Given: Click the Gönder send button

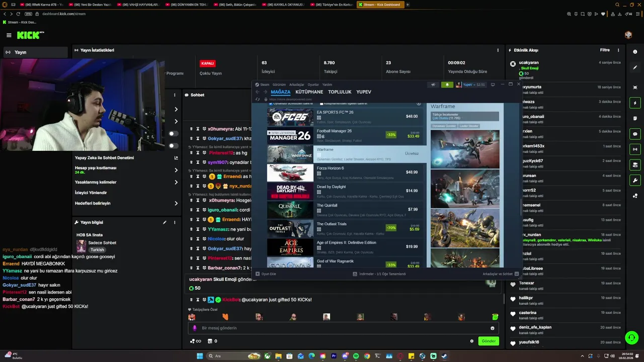Looking at the screenshot, I should [489, 341].
